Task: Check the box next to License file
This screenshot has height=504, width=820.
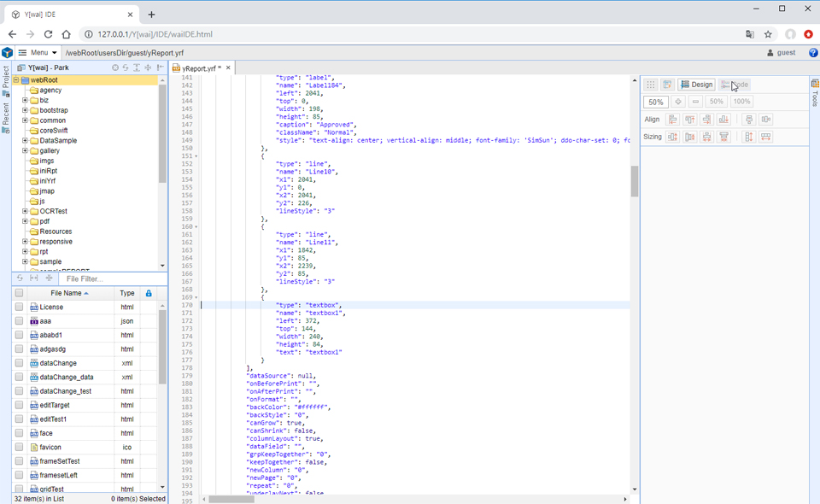Action: pyautogui.click(x=19, y=307)
